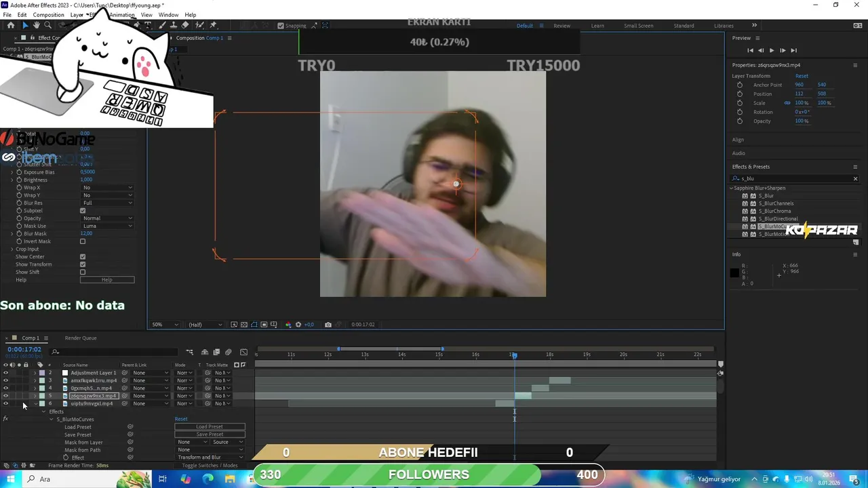Open Graph Editor in timeline
868x488 pixels.
[x=244, y=352]
